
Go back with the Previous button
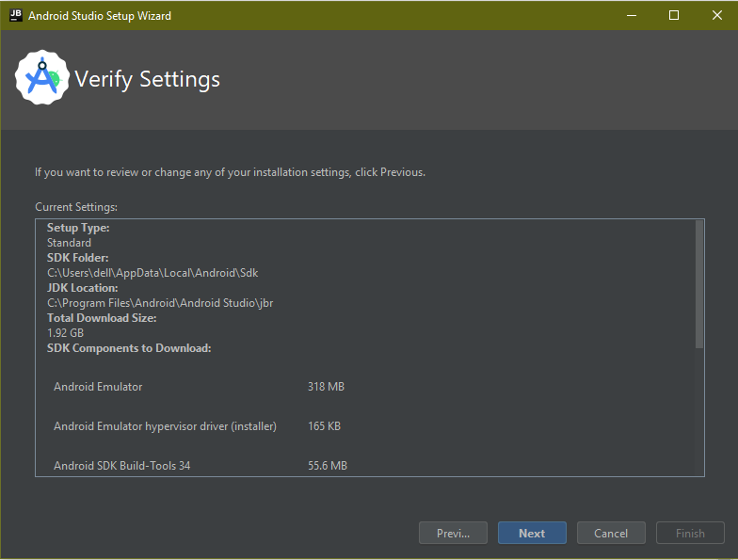(x=453, y=533)
